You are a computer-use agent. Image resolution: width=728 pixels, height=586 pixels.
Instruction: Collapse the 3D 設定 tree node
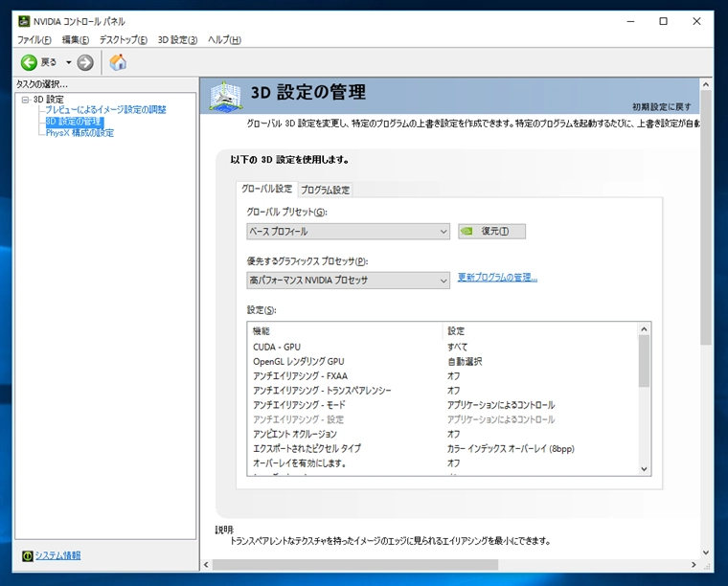coord(25,100)
